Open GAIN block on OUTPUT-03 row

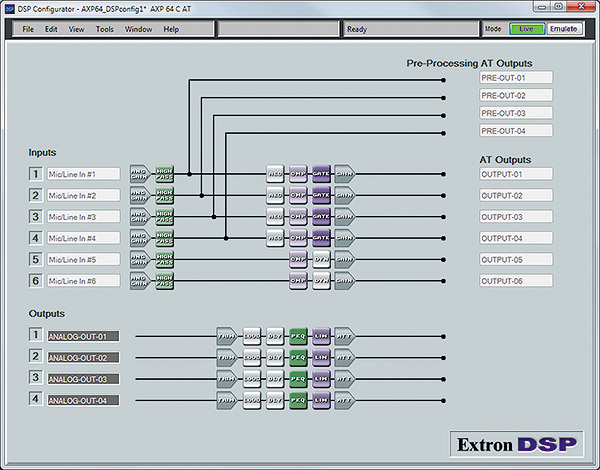[344, 217]
